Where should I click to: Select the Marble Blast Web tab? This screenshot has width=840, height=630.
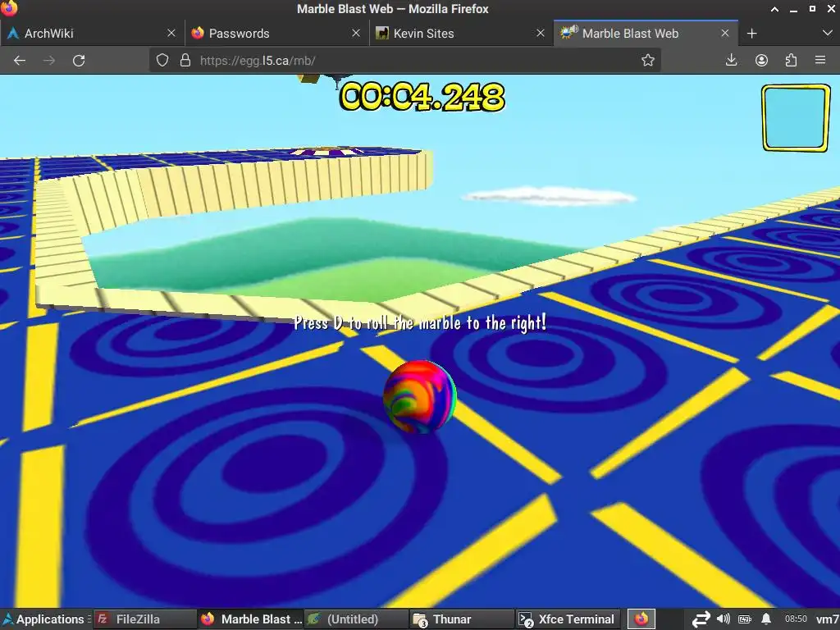(646, 33)
